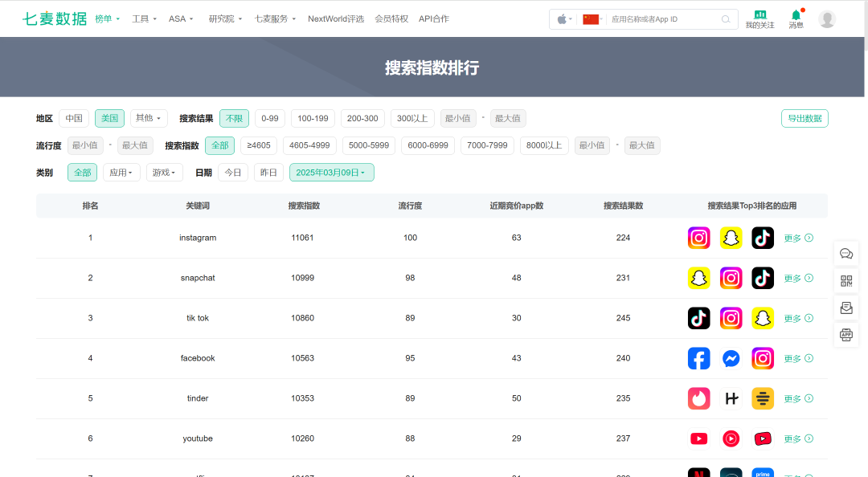Open the TikTok icon in the snapchat row
Image resolution: width=868 pixels, height=477 pixels.
click(x=763, y=278)
